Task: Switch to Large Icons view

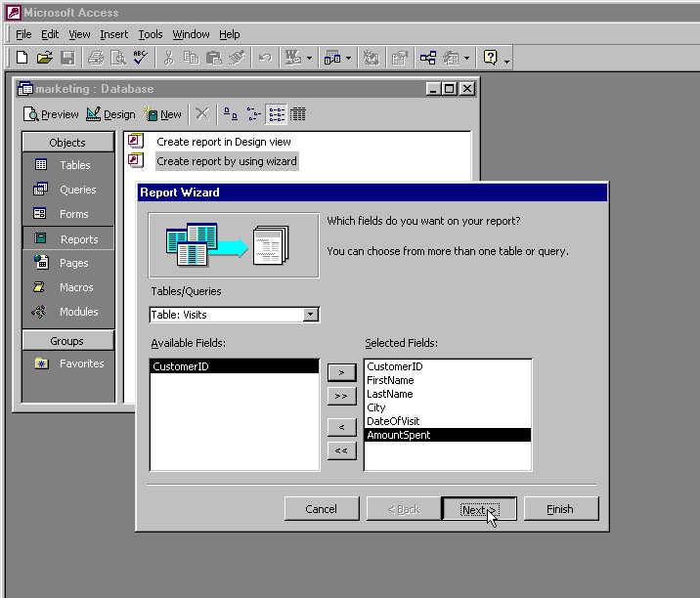Action: [231, 114]
